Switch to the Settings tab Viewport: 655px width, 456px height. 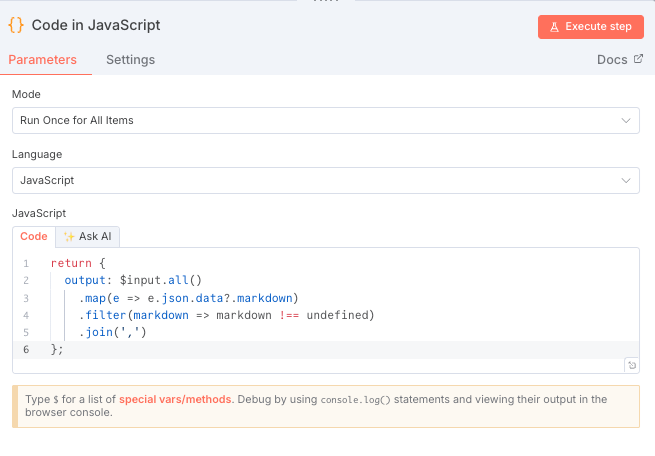pos(130,59)
